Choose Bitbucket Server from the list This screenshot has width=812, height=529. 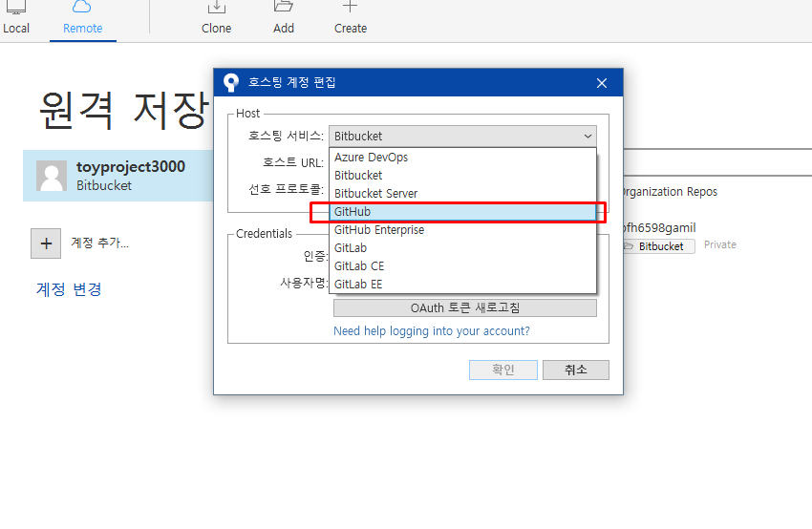click(x=462, y=194)
